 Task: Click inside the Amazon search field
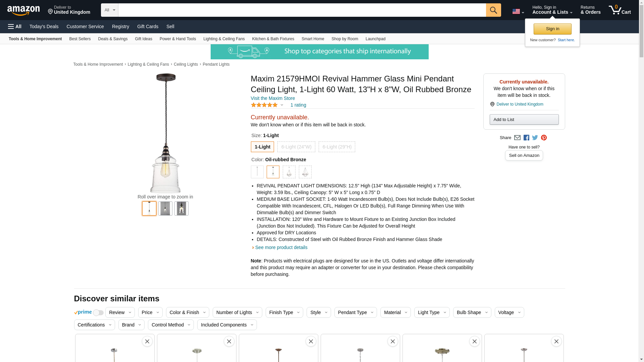[302, 10]
